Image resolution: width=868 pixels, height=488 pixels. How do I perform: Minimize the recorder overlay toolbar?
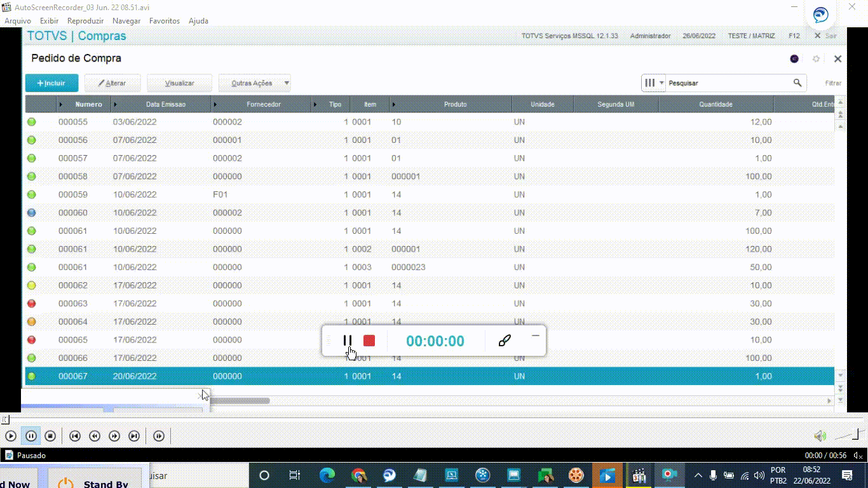click(536, 335)
